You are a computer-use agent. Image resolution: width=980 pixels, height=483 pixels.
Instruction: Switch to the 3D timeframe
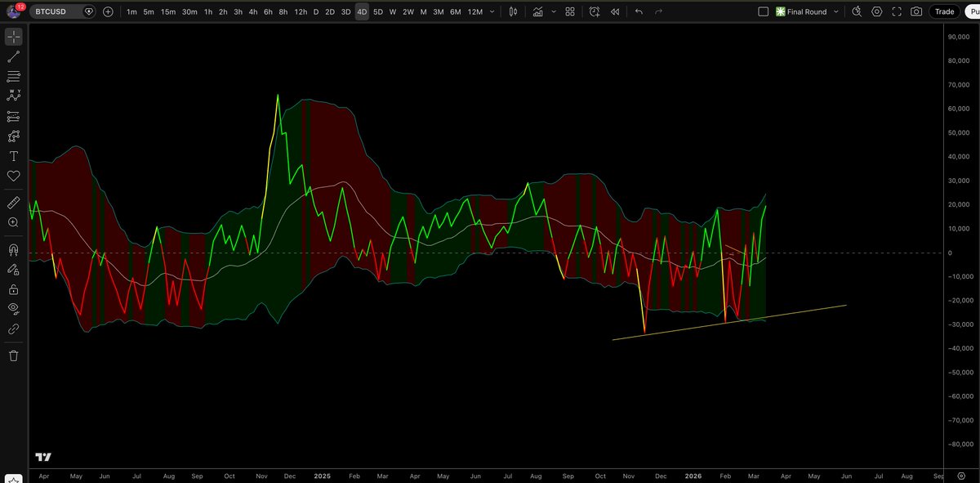(x=346, y=11)
